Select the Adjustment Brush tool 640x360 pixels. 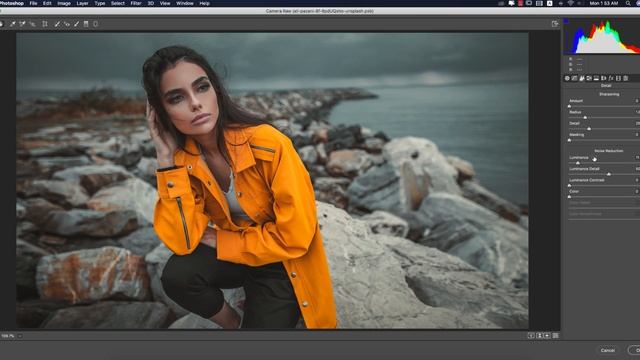click(x=76, y=24)
